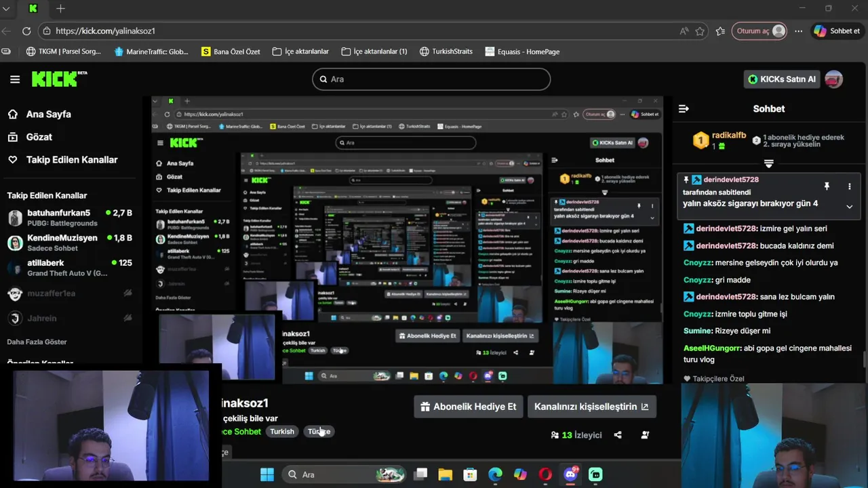Click the pin icon on the pinned message

(x=827, y=186)
